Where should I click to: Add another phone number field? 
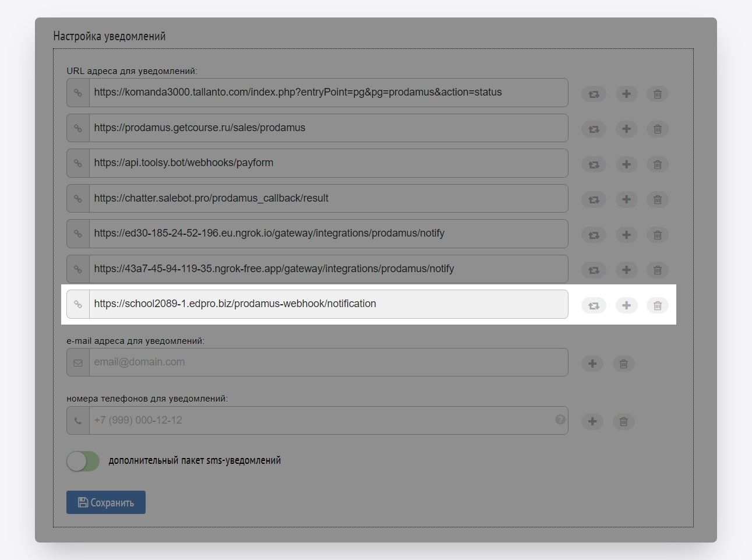pos(592,421)
